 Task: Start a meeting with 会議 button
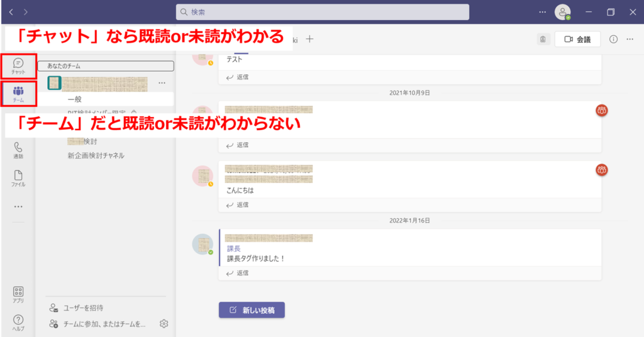577,39
